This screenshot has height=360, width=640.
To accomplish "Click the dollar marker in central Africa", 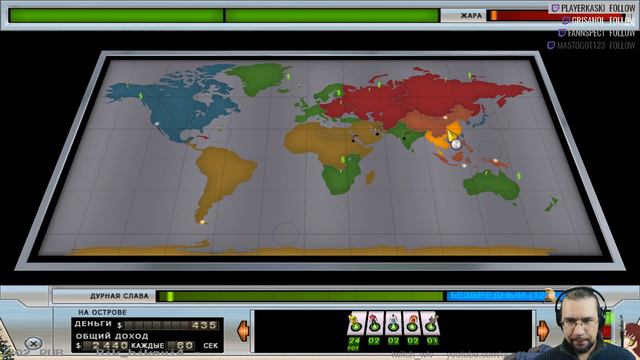I will [x=343, y=159].
